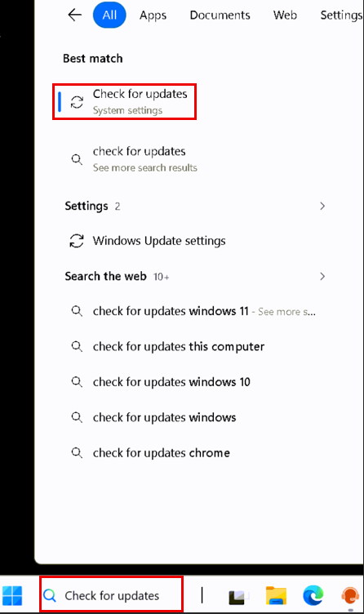Click the dark desktop app icon on taskbar

coord(237,596)
